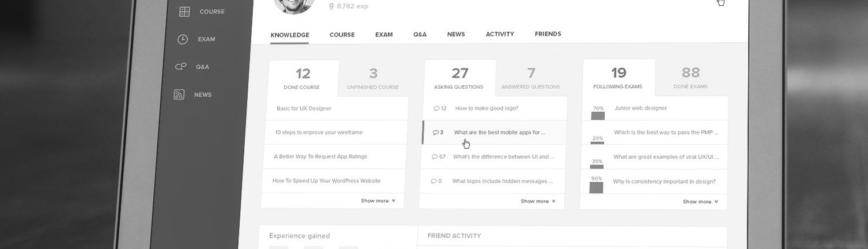The width and height of the screenshot is (868, 249).
Task: Open the Friends tab
Action: [x=547, y=34]
